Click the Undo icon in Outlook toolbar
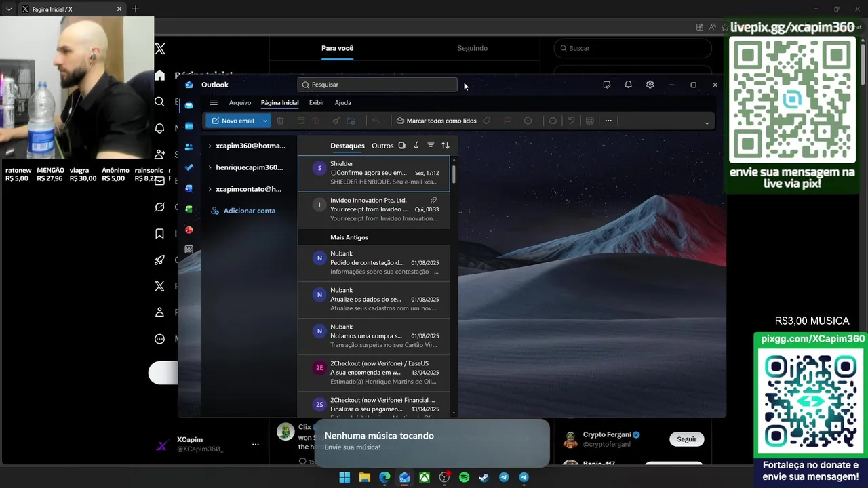This screenshot has width=868, height=488. [x=572, y=121]
